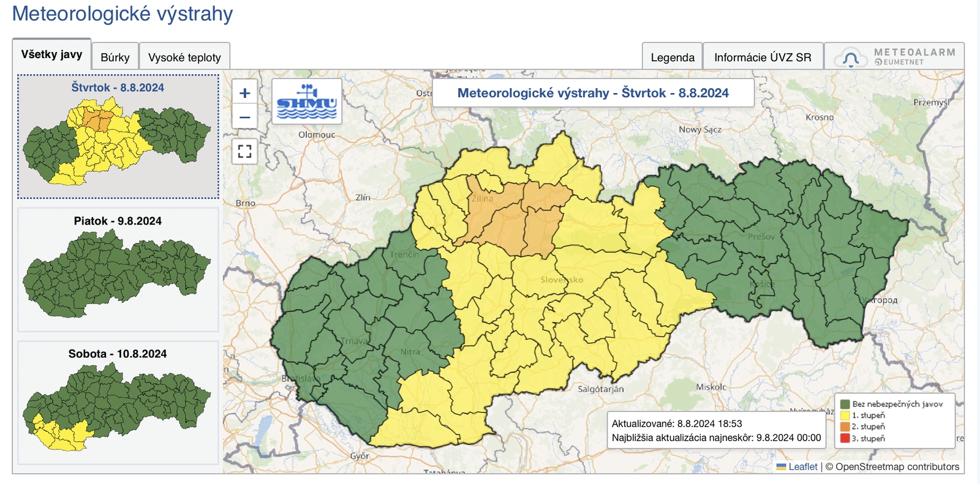Click the Bratislava label on map
The height and width of the screenshot is (484, 980).
click(x=301, y=379)
